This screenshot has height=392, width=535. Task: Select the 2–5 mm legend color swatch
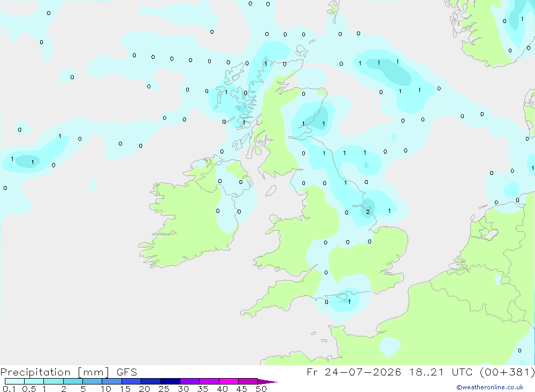coord(73,381)
